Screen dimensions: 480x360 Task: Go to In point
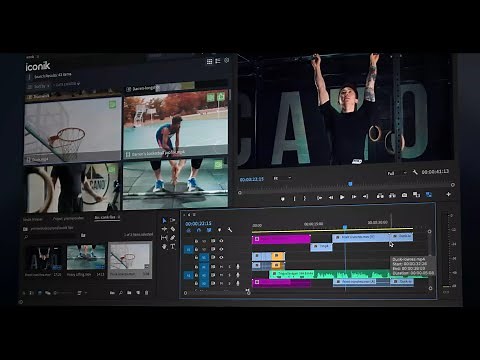pyautogui.click(x=319, y=198)
